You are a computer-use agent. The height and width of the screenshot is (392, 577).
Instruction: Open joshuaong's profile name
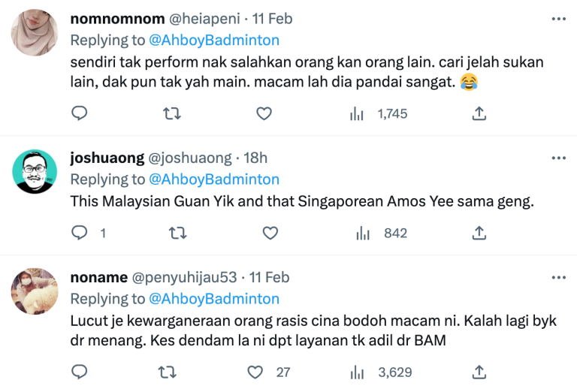pyautogui.click(x=107, y=158)
